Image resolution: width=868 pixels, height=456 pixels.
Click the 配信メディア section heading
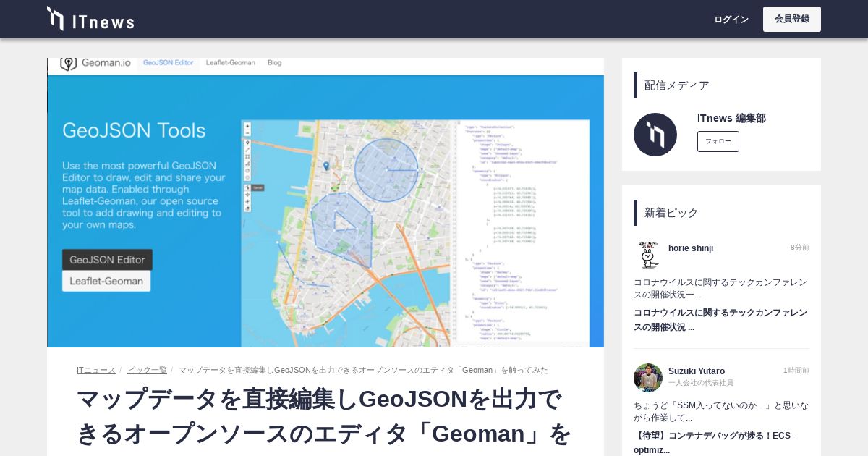coord(677,85)
